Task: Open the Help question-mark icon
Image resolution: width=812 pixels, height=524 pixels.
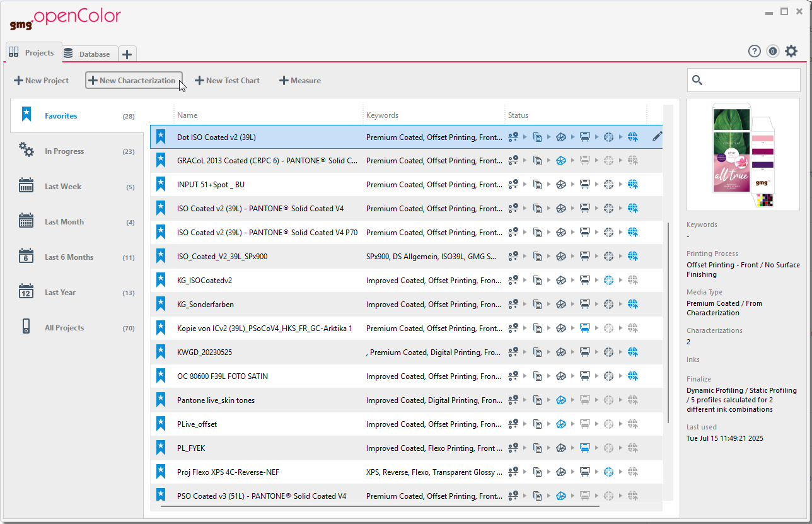Action: pos(754,51)
